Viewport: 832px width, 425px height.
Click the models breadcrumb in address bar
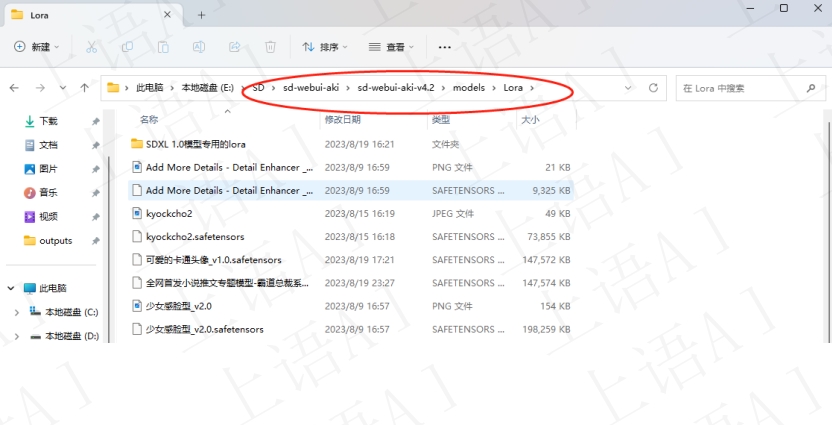[x=468, y=88]
